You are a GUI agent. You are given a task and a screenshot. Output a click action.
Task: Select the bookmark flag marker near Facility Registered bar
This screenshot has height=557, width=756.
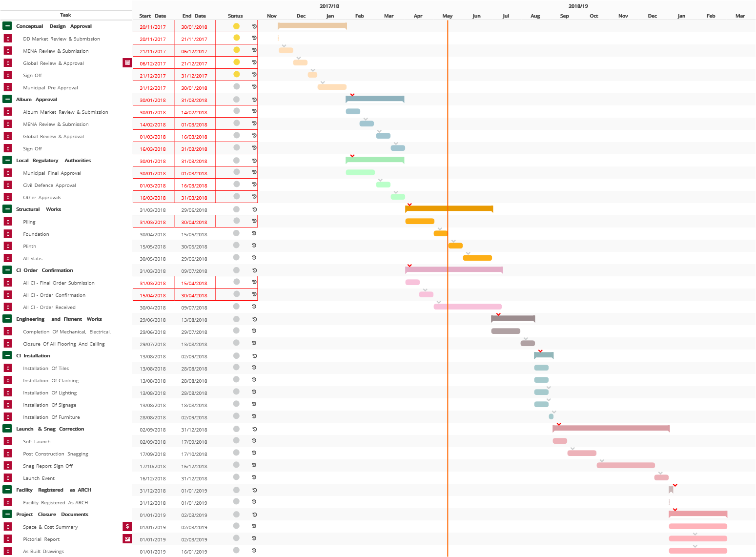click(x=670, y=489)
